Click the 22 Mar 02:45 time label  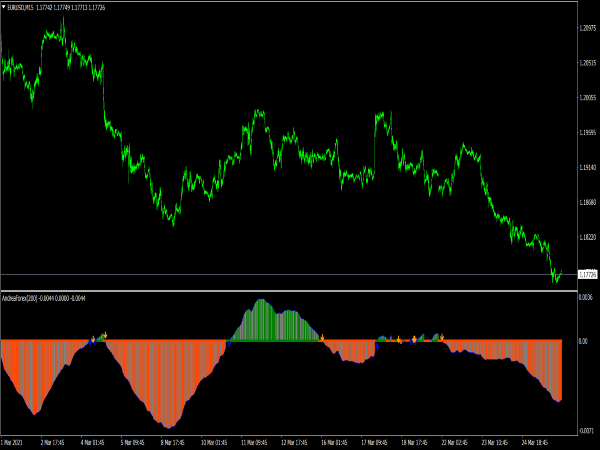(x=455, y=443)
